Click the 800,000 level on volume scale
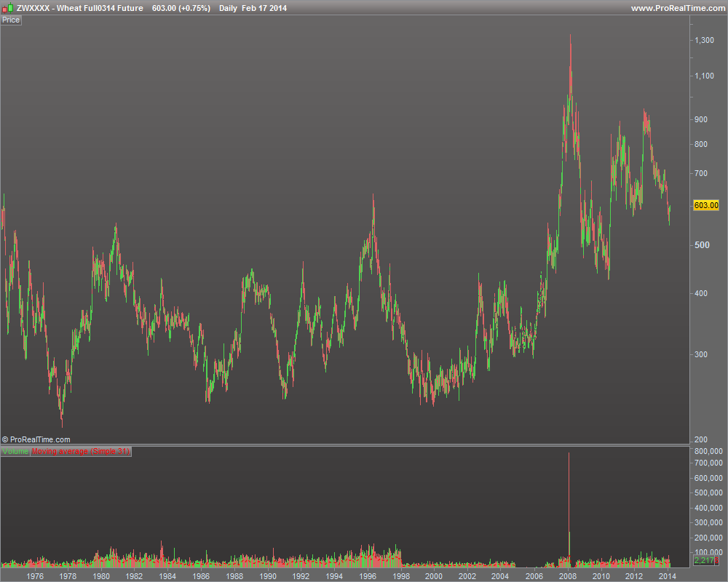Viewport: 728px width, 582px height. (708, 451)
